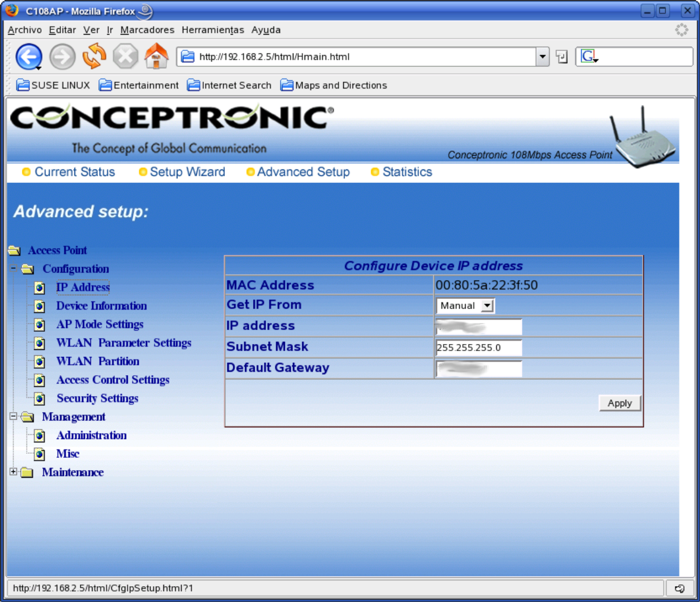Open the Herramientas menu
This screenshot has width=700, height=602.
(213, 30)
